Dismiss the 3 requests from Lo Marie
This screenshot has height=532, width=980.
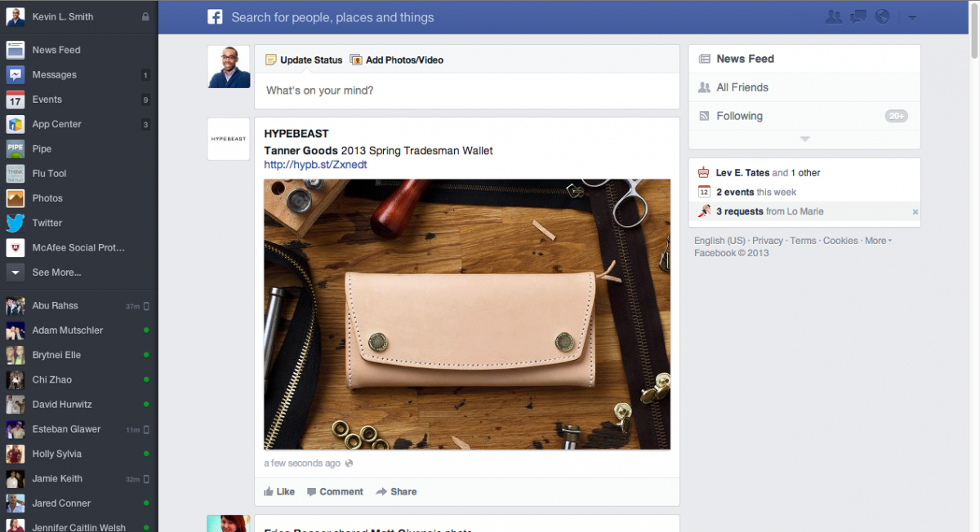pyautogui.click(x=915, y=212)
